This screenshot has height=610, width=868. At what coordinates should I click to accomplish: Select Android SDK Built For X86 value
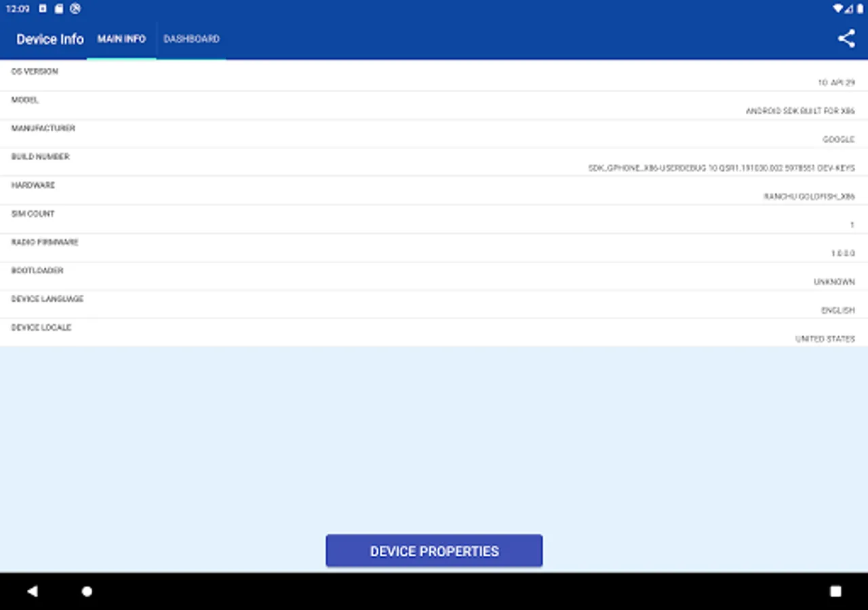pos(800,111)
